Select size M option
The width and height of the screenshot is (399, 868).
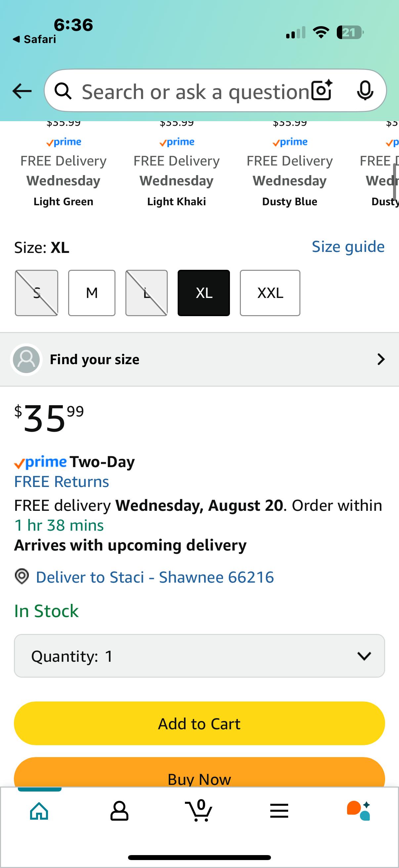[92, 293]
